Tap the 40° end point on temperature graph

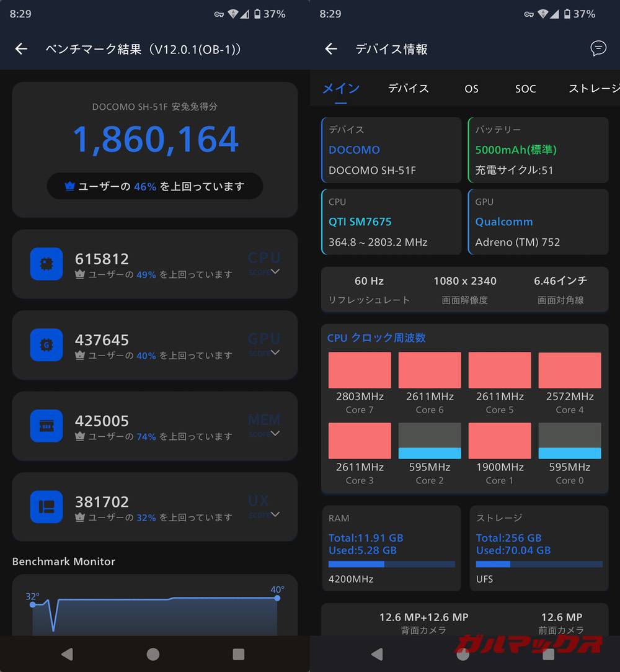pyautogui.click(x=277, y=598)
